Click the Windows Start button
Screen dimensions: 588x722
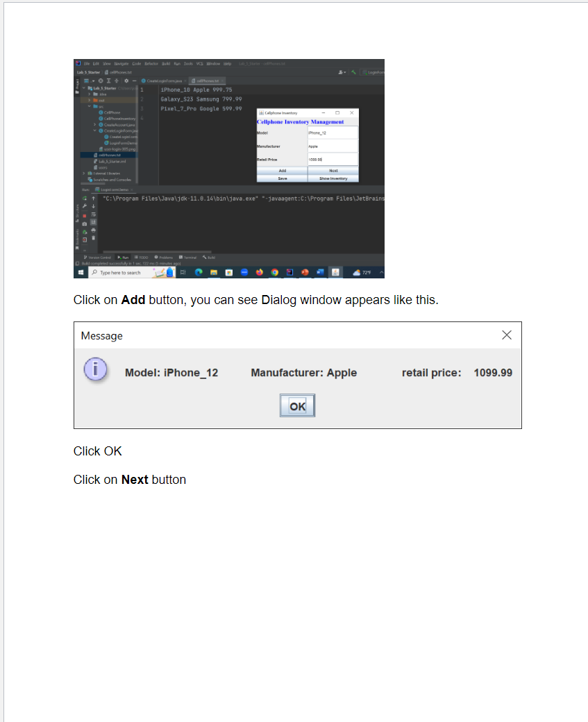[x=80, y=271]
